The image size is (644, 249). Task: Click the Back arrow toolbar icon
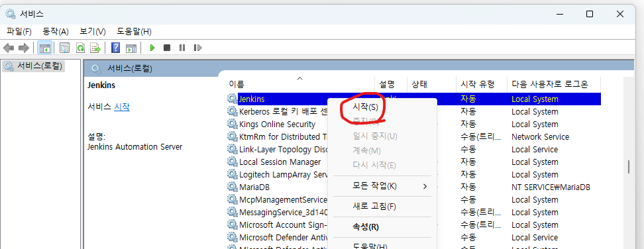tap(9, 48)
